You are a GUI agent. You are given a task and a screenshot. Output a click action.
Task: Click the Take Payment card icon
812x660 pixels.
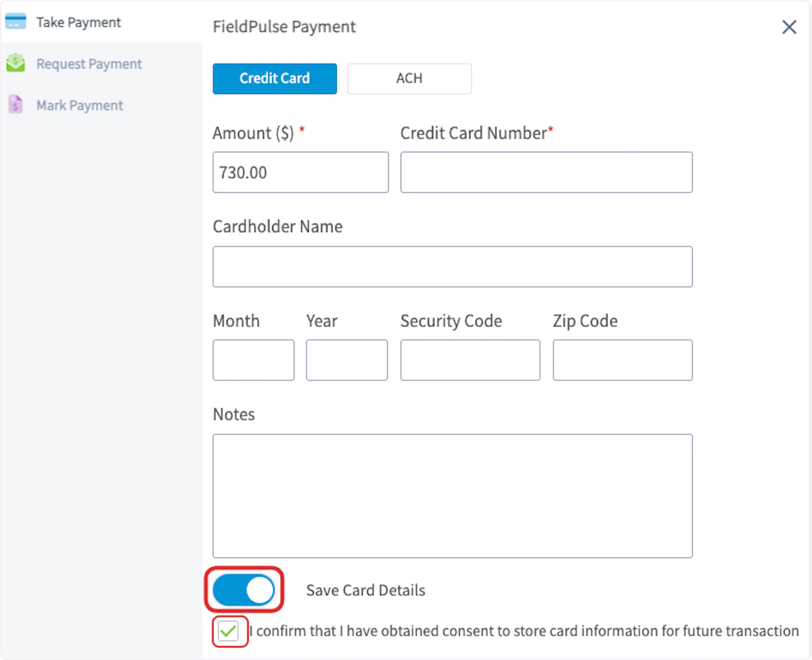click(15, 22)
